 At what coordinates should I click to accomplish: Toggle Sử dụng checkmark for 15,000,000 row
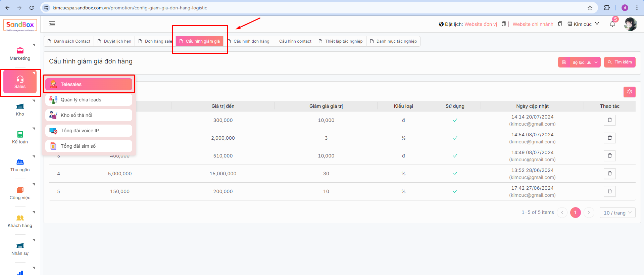[x=455, y=174]
